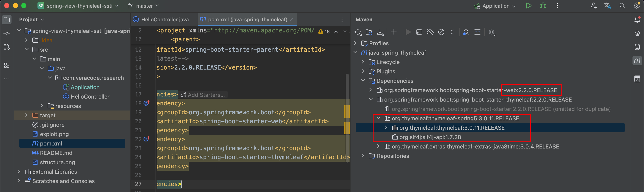Open Maven settings gear
The image size is (644, 192).
[492, 32]
